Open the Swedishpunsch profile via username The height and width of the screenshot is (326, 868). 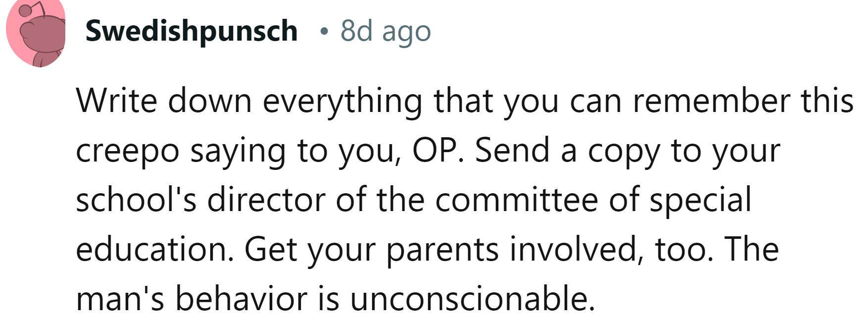click(191, 31)
